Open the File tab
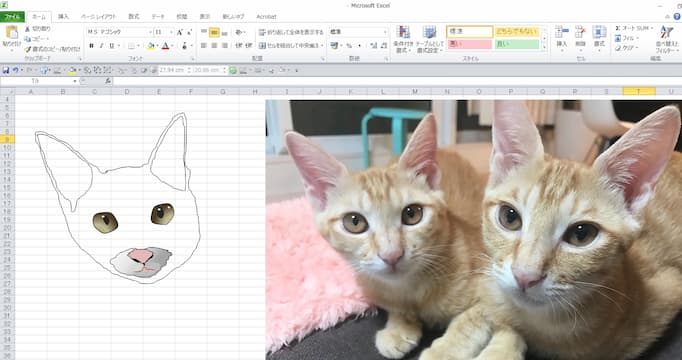 coord(12,17)
